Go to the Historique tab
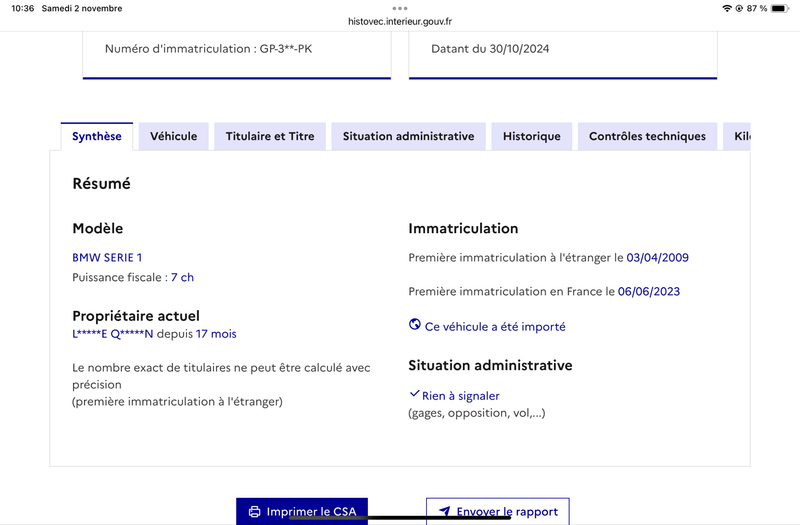Screen dimensions: 800x525 pyautogui.click(x=532, y=136)
